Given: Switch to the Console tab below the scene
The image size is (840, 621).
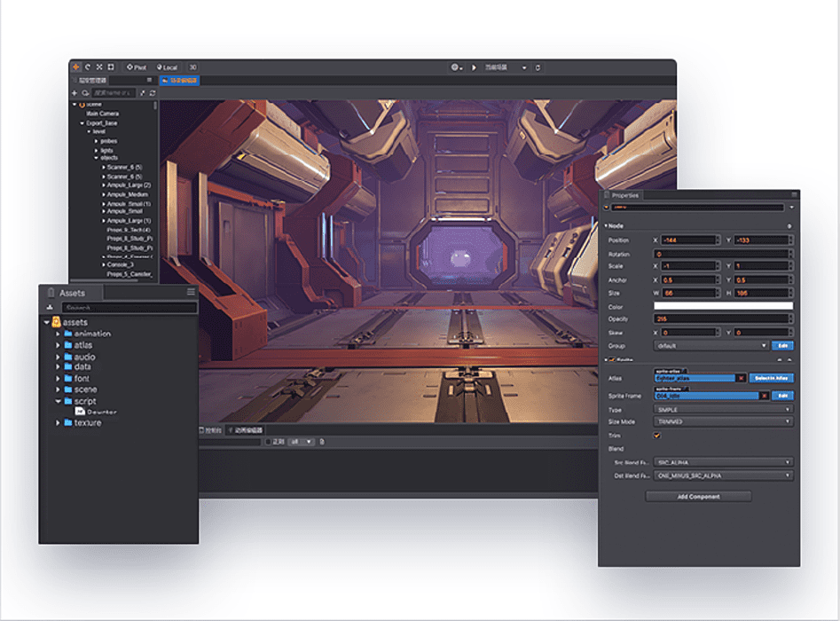Looking at the screenshot, I should (x=213, y=429).
